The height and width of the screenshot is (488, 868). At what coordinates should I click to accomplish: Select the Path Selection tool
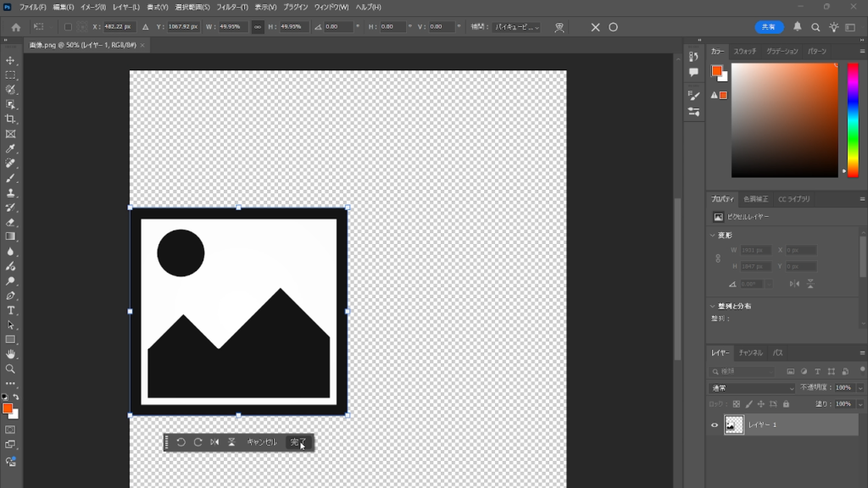(10, 324)
